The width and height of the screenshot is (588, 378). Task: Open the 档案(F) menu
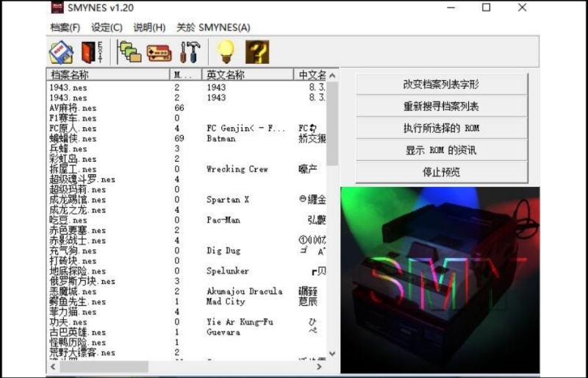[x=65, y=27]
